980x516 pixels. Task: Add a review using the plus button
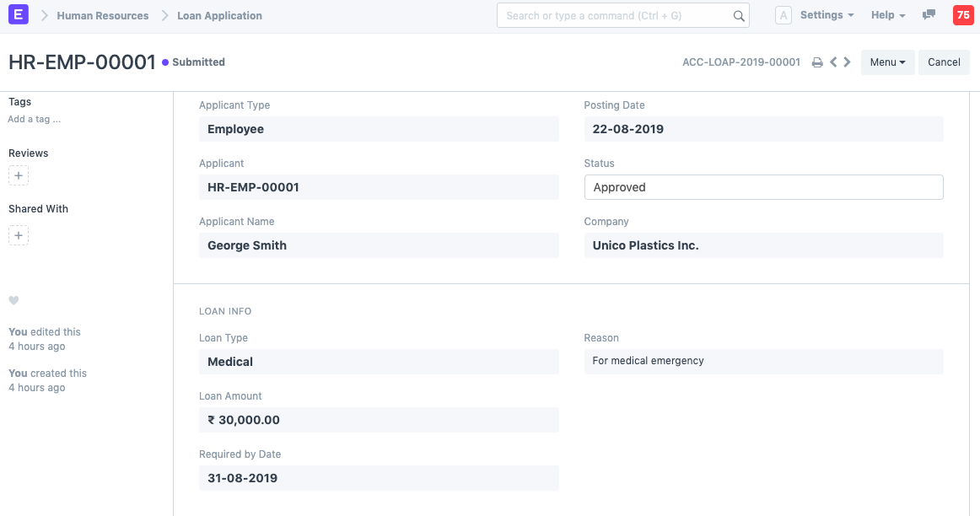point(19,175)
